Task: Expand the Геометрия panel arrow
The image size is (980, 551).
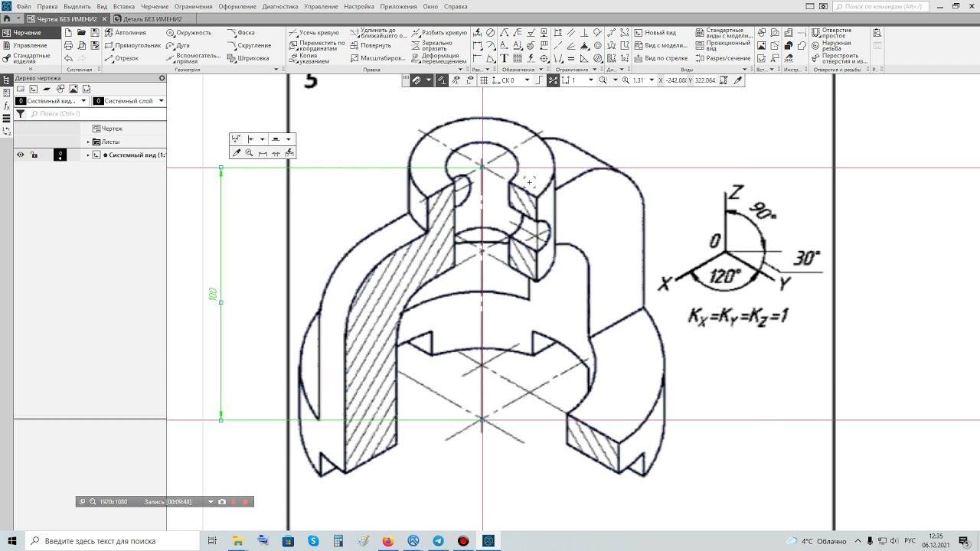Action: pos(276,70)
